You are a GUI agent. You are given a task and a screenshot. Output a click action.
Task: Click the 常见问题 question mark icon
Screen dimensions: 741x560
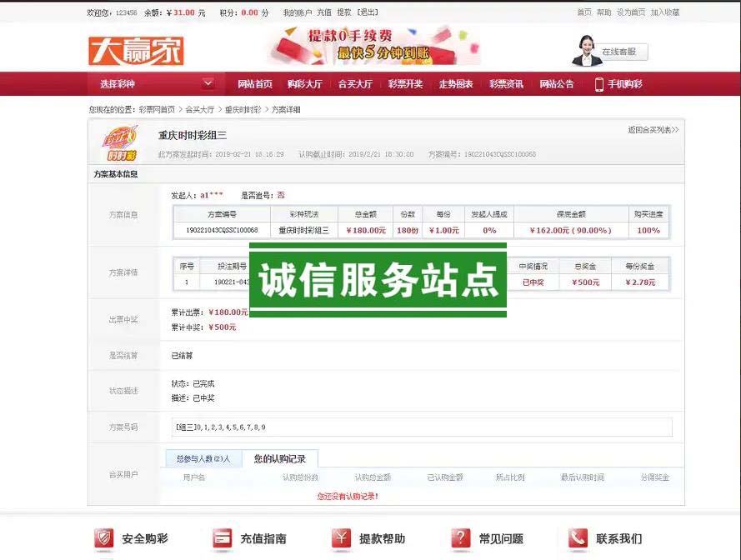[x=460, y=538]
